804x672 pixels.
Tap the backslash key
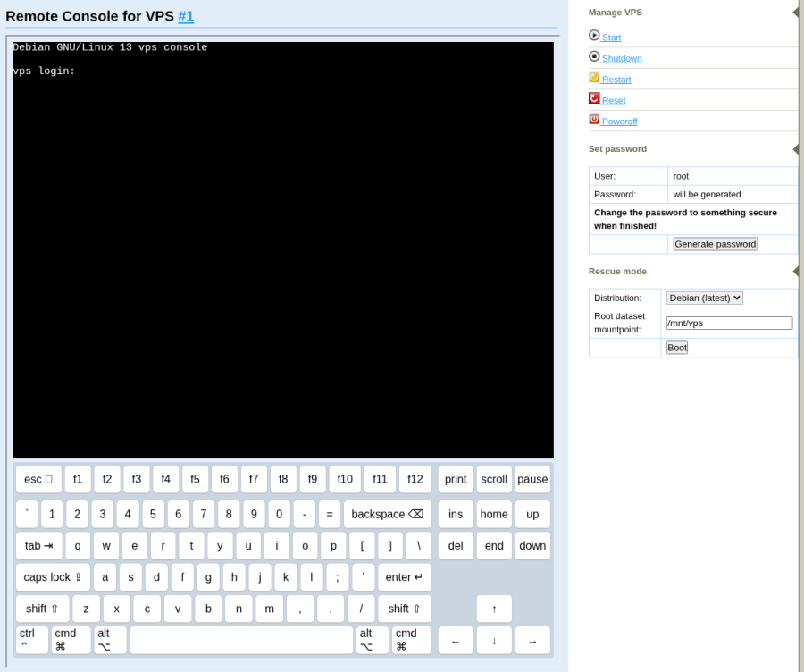click(418, 546)
